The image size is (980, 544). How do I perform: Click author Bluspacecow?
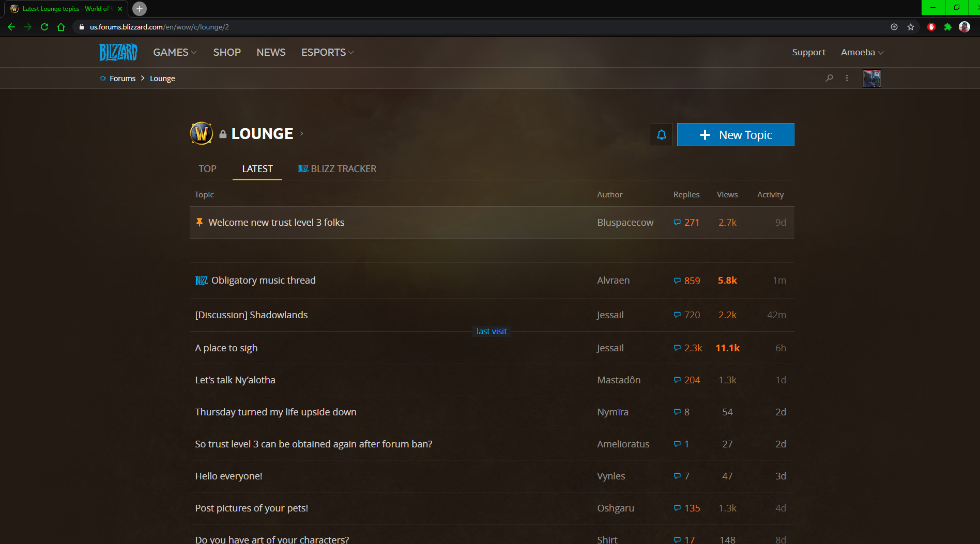point(625,223)
